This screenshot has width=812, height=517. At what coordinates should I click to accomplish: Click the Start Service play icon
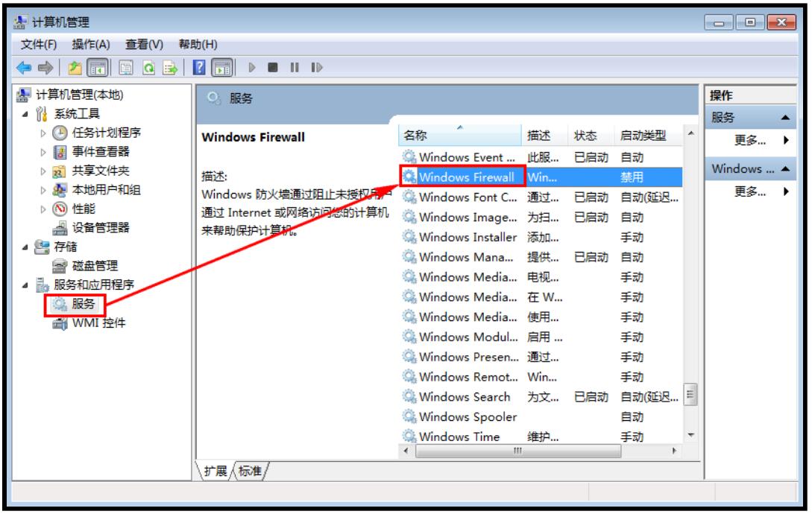click(252, 67)
